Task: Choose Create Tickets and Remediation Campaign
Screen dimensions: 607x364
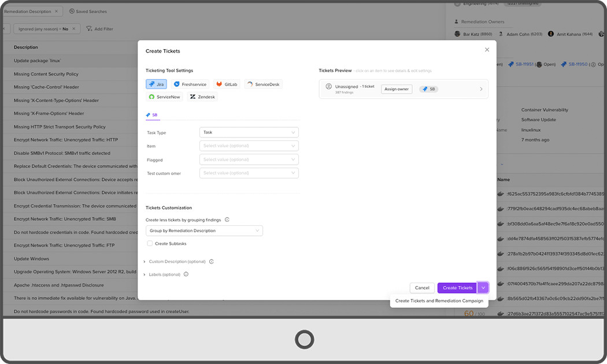Action: click(x=439, y=300)
